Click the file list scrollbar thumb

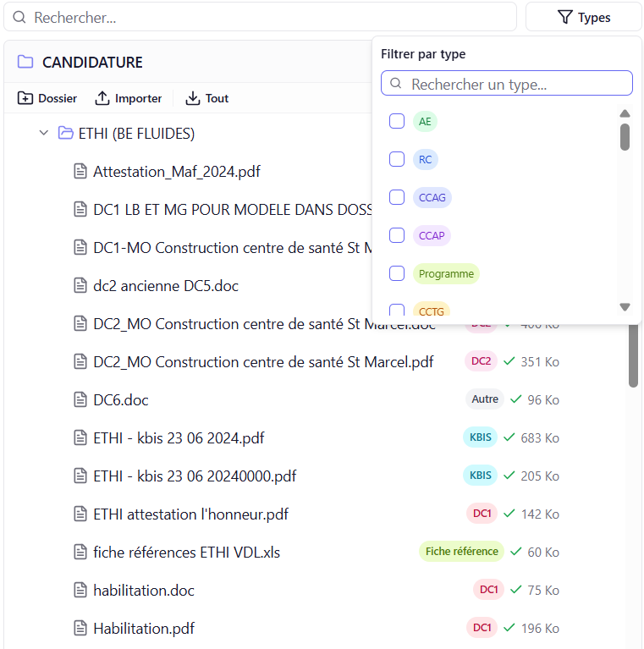[x=633, y=356]
